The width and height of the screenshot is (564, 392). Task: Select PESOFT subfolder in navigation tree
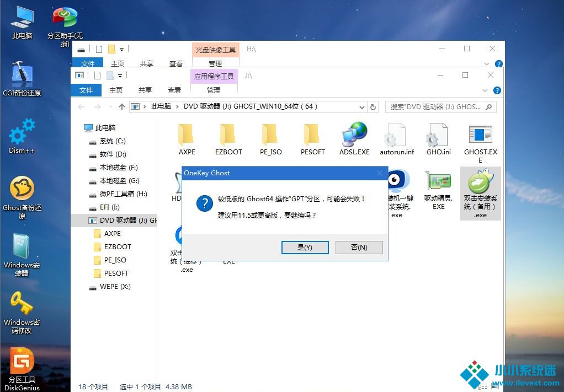pyautogui.click(x=111, y=273)
